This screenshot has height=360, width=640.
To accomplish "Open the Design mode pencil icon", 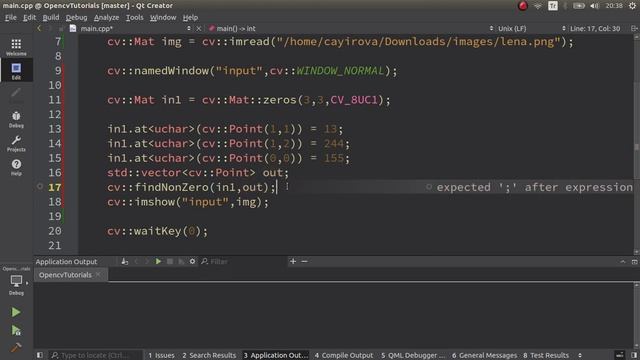I will [x=16, y=94].
